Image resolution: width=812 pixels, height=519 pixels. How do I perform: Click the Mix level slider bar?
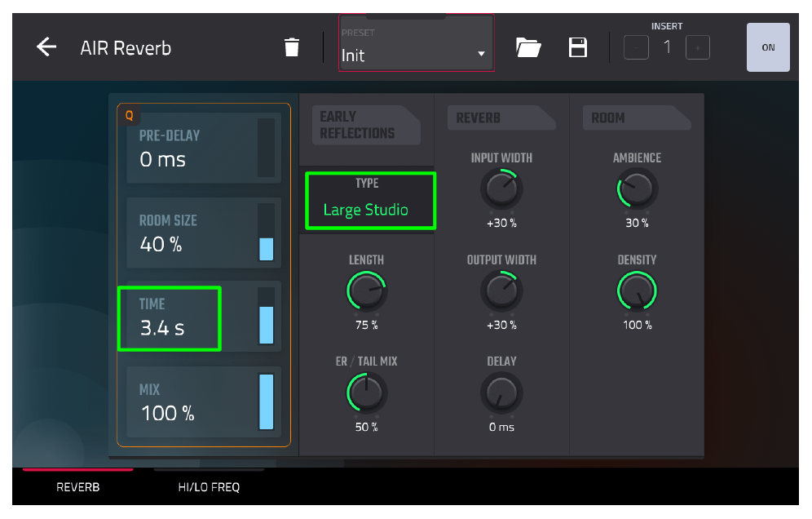coord(266,401)
